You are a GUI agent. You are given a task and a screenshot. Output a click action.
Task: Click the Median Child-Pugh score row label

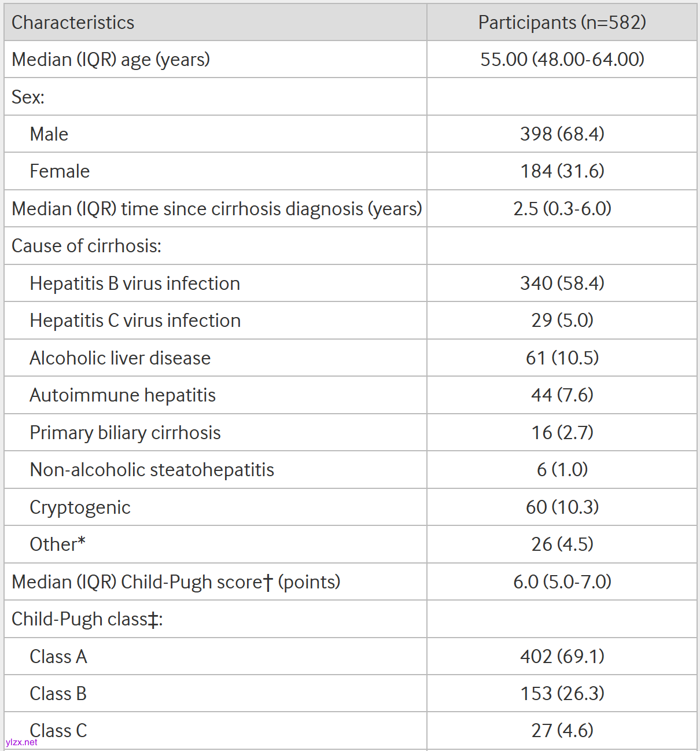176,582
